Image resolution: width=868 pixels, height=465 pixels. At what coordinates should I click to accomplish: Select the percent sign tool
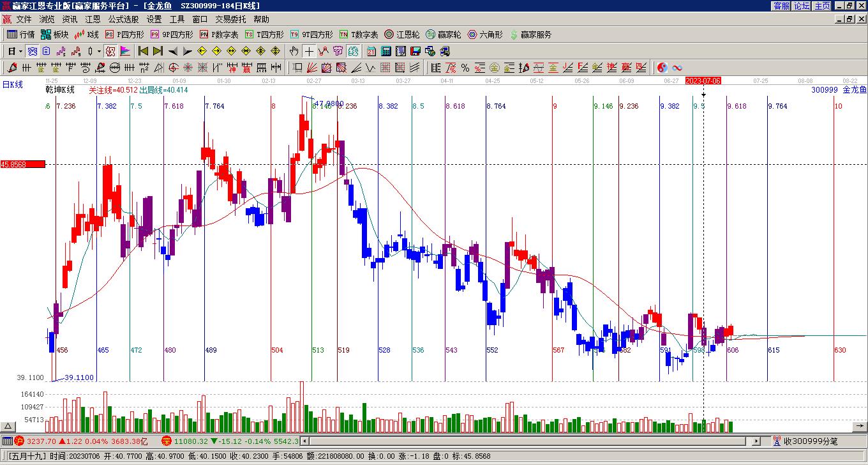(465, 68)
